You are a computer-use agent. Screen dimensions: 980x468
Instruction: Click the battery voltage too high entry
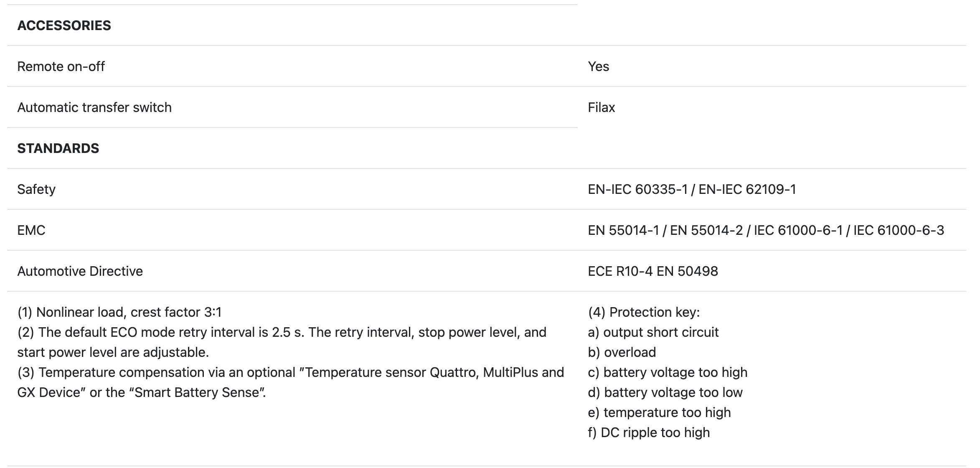[x=668, y=372]
